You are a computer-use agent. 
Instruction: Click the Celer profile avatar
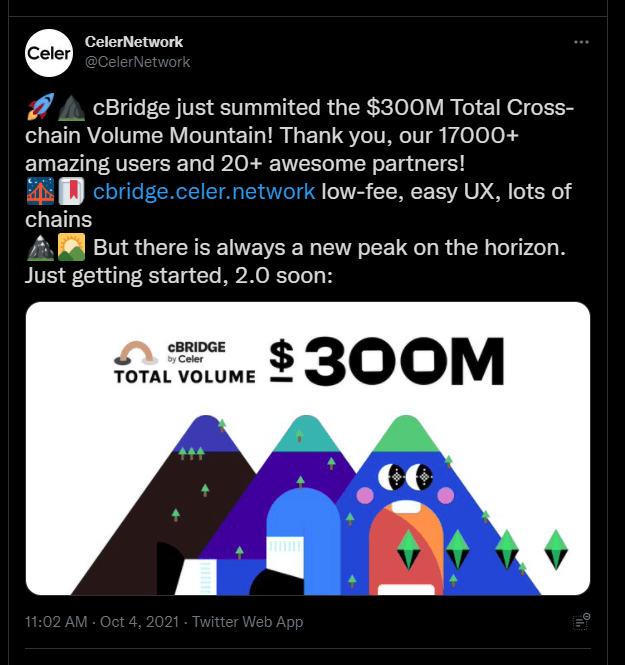point(49,53)
